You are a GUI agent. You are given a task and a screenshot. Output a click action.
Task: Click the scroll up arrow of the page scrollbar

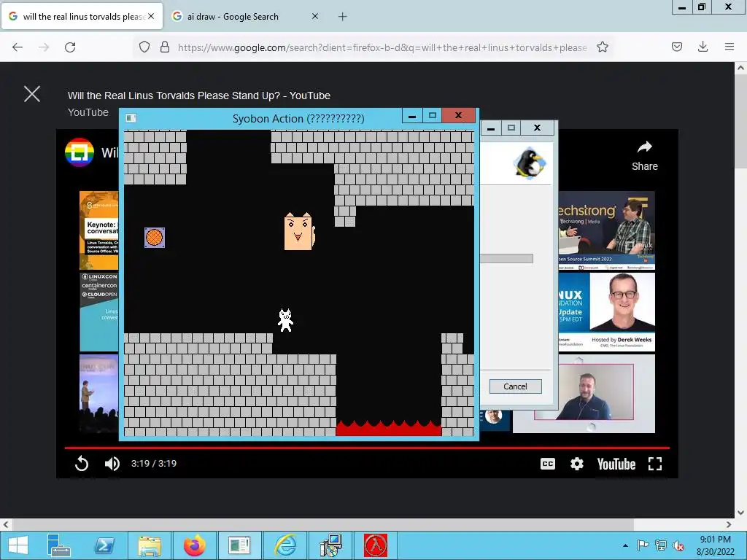tap(740, 68)
